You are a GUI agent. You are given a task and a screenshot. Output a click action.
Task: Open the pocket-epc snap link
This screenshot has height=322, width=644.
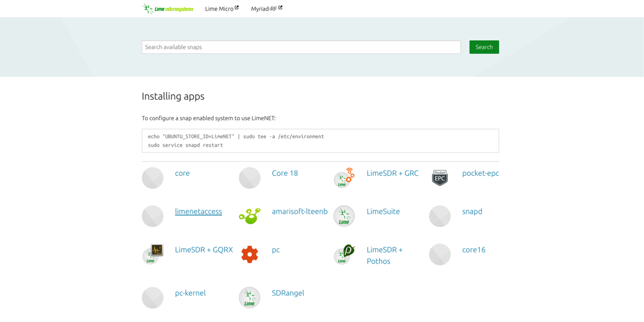click(x=481, y=173)
